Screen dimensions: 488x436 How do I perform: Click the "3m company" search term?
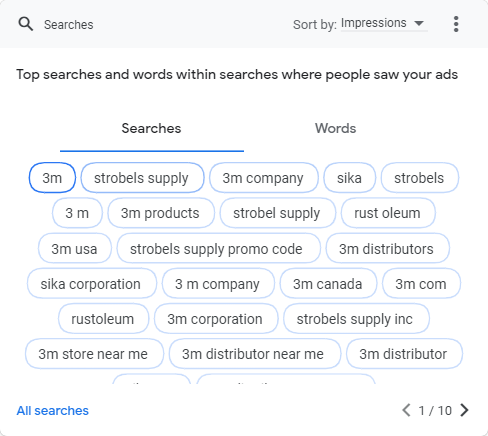(264, 178)
